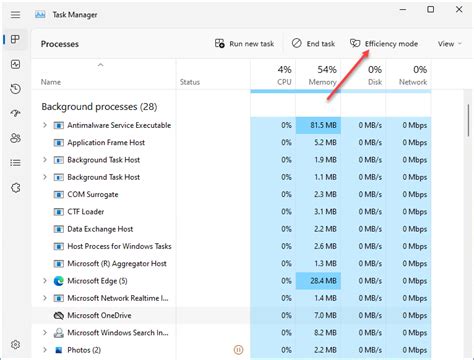The width and height of the screenshot is (474, 360).
Task: Sort by the Network column header
Action: (x=409, y=75)
